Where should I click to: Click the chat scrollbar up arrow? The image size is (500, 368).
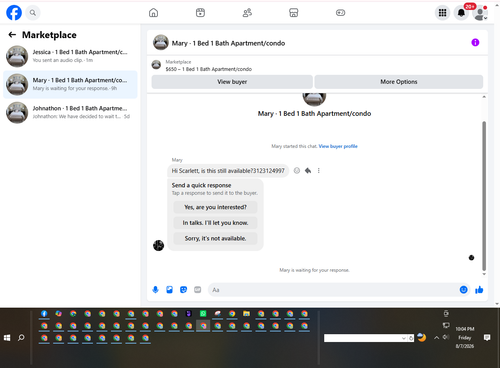point(484,97)
